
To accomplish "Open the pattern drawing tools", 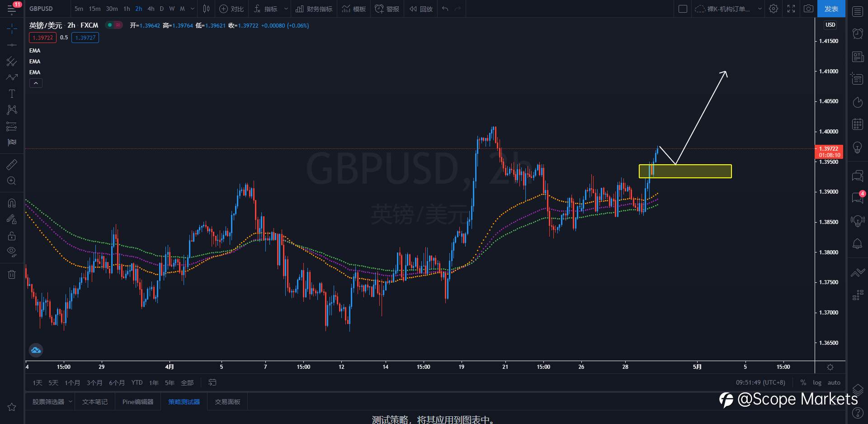I will coord(12,110).
